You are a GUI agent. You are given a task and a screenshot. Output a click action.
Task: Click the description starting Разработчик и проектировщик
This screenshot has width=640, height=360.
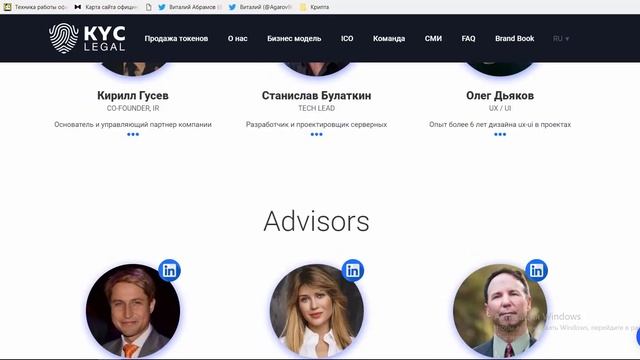click(x=316, y=124)
